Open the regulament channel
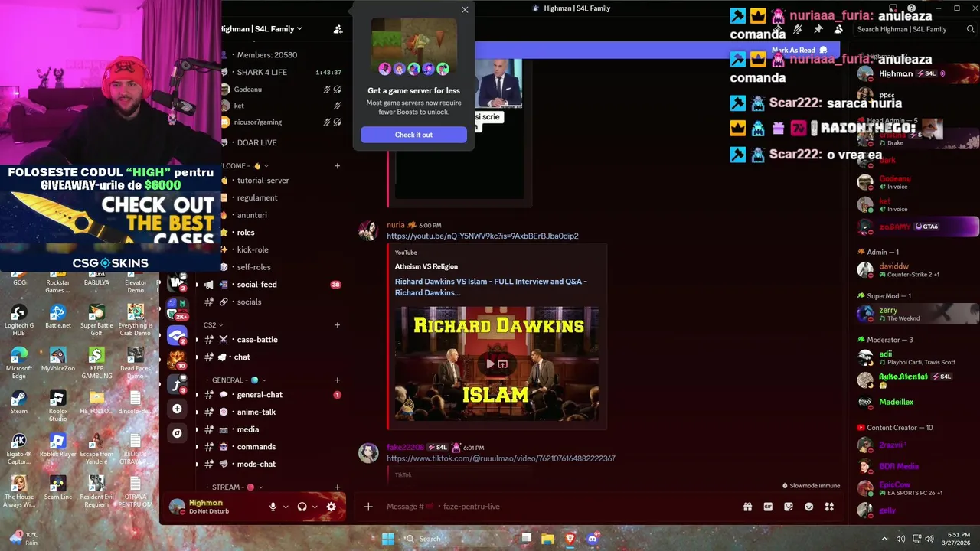Screen dimensions: 980x551 [x=256, y=197]
